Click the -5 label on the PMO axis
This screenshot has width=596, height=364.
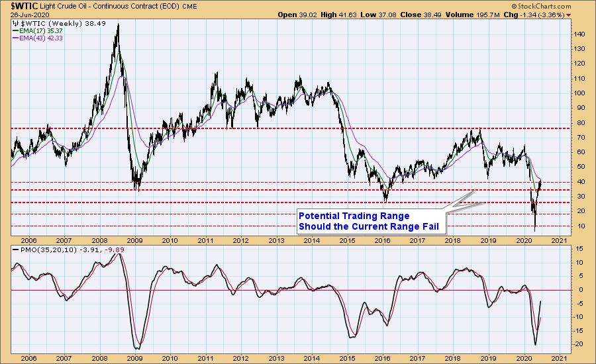580,304
